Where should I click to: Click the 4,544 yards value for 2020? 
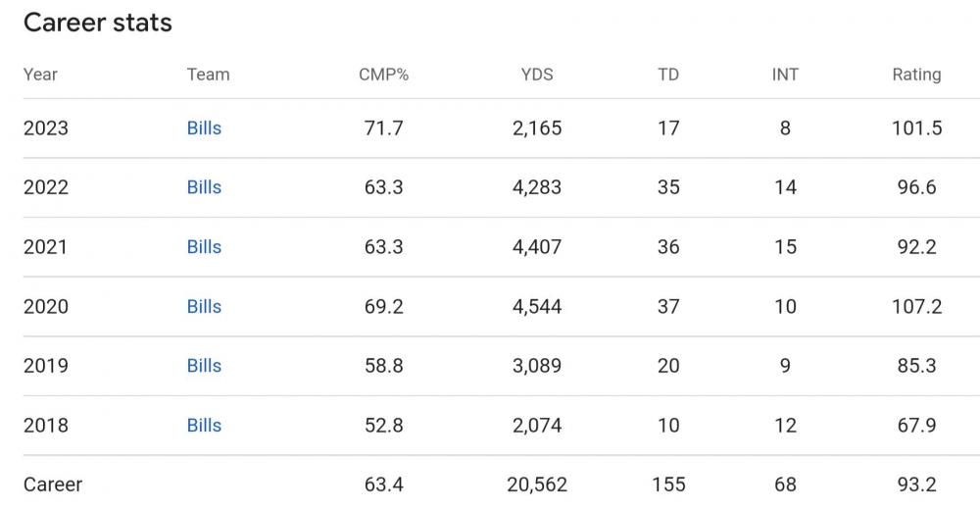[x=537, y=307]
